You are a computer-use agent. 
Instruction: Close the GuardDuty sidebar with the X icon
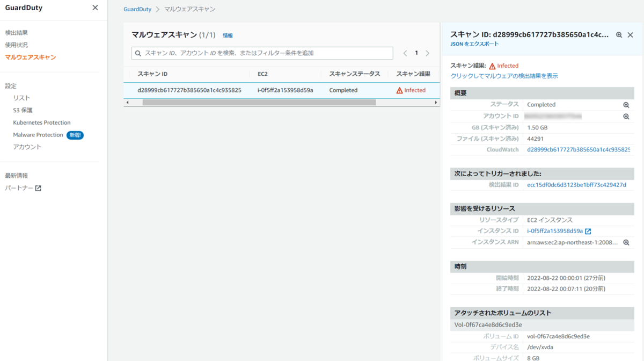pos(95,8)
